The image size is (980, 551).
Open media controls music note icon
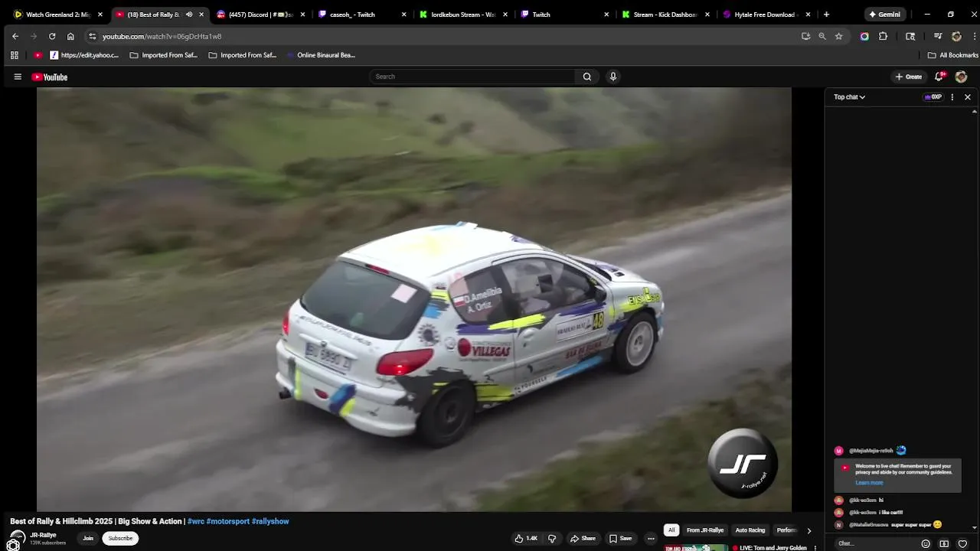coord(938,36)
